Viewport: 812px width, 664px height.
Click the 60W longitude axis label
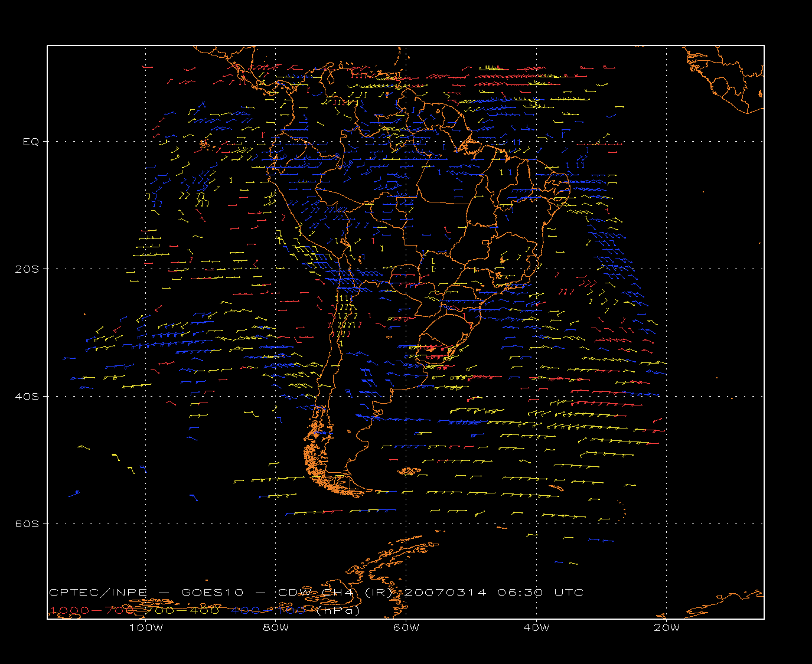tap(406, 627)
